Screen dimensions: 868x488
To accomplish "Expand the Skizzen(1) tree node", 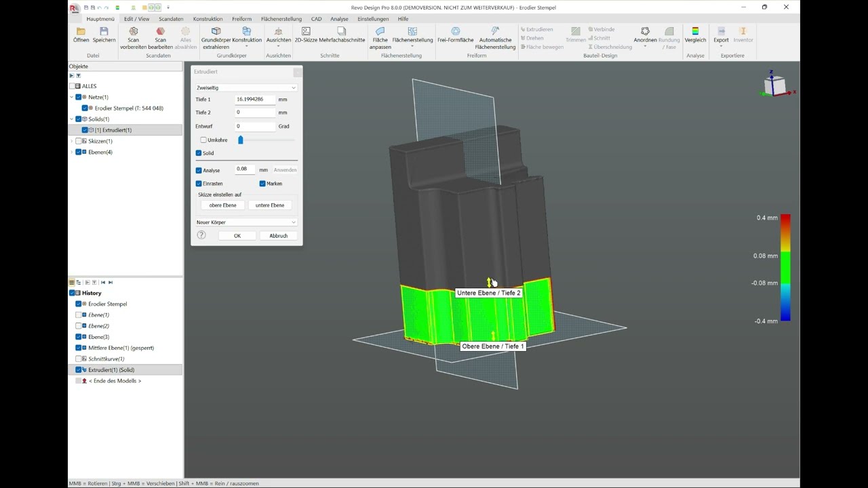I will tap(72, 141).
